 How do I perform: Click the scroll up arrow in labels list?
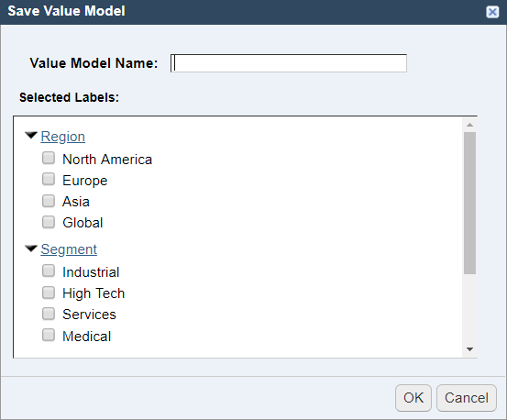469,125
